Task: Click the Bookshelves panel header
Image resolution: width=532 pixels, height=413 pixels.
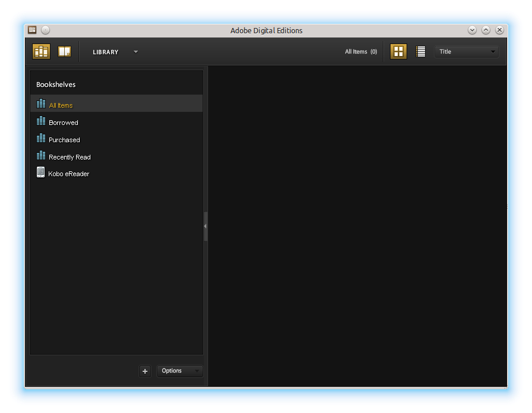Action: pyautogui.click(x=56, y=85)
